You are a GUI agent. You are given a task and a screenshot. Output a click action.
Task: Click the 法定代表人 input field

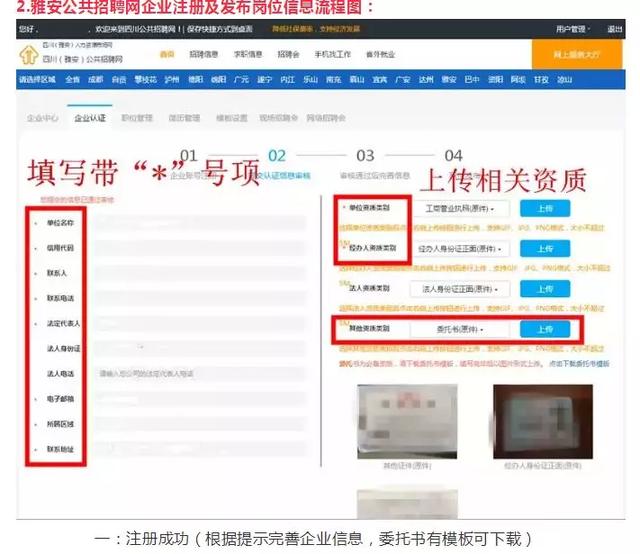[x=200, y=323]
